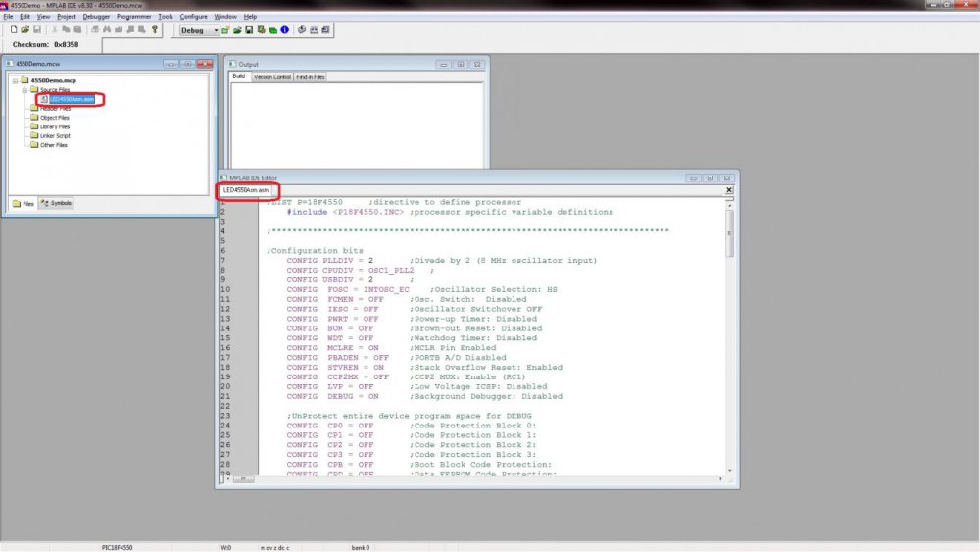Click the W:0 status bar entry
980x552 pixels.
tap(225, 548)
